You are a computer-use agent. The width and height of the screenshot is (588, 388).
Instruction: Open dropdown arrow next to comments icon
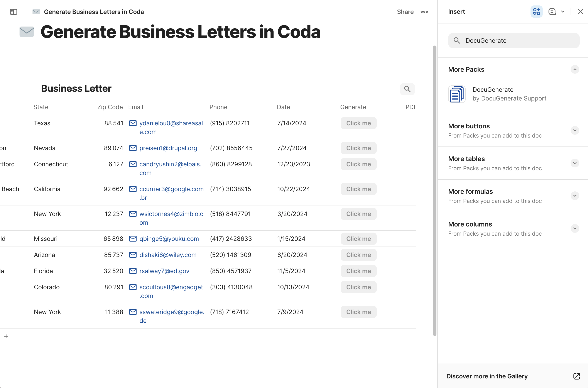[563, 12]
